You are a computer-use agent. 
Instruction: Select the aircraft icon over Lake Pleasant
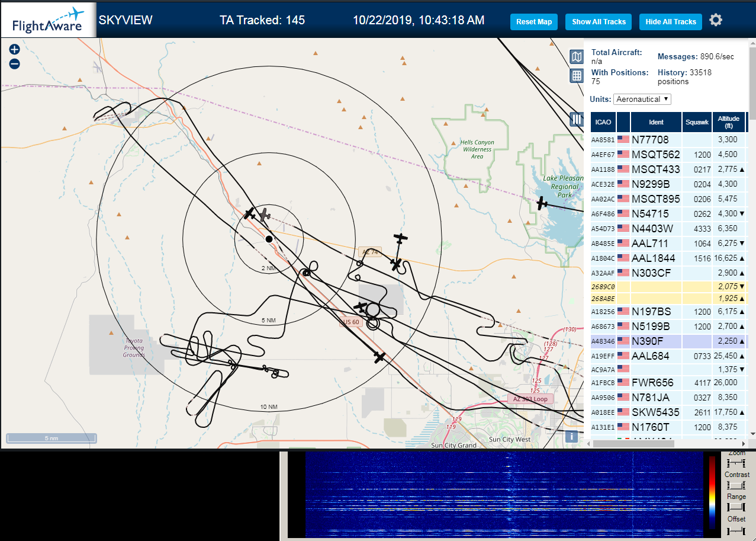click(x=542, y=204)
